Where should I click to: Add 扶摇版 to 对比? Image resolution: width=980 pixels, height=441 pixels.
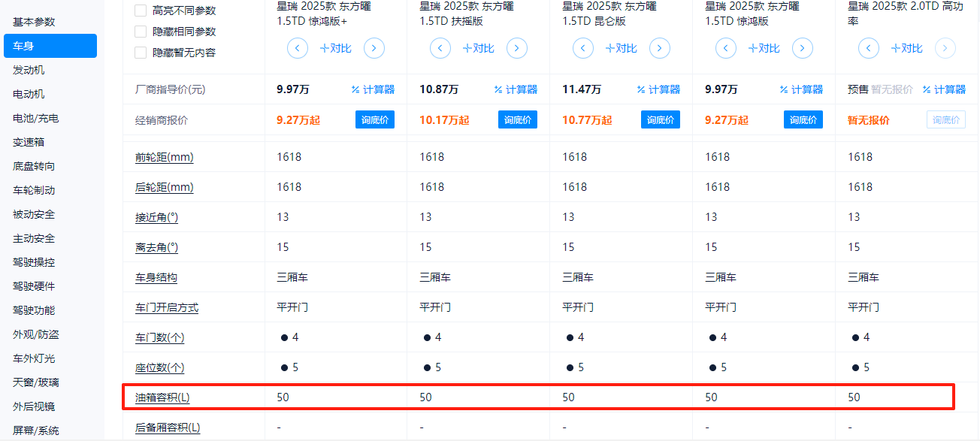pyautogui.click(x=479, y=49)
